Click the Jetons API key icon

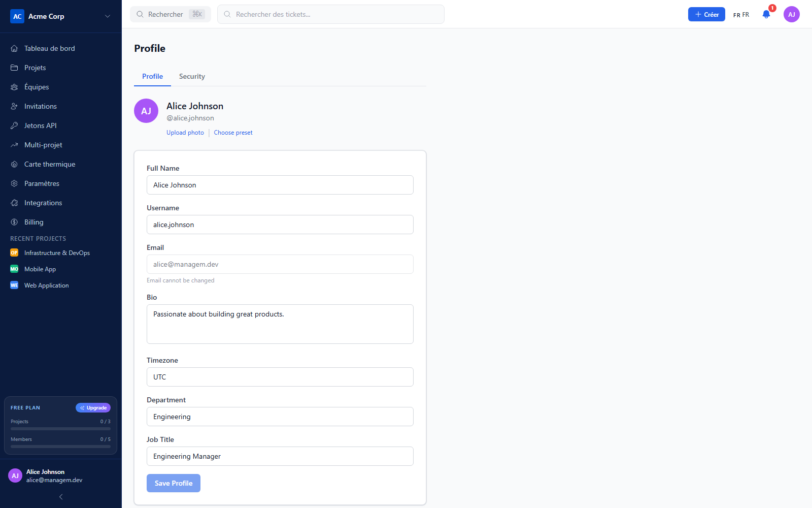coord(14,125)
